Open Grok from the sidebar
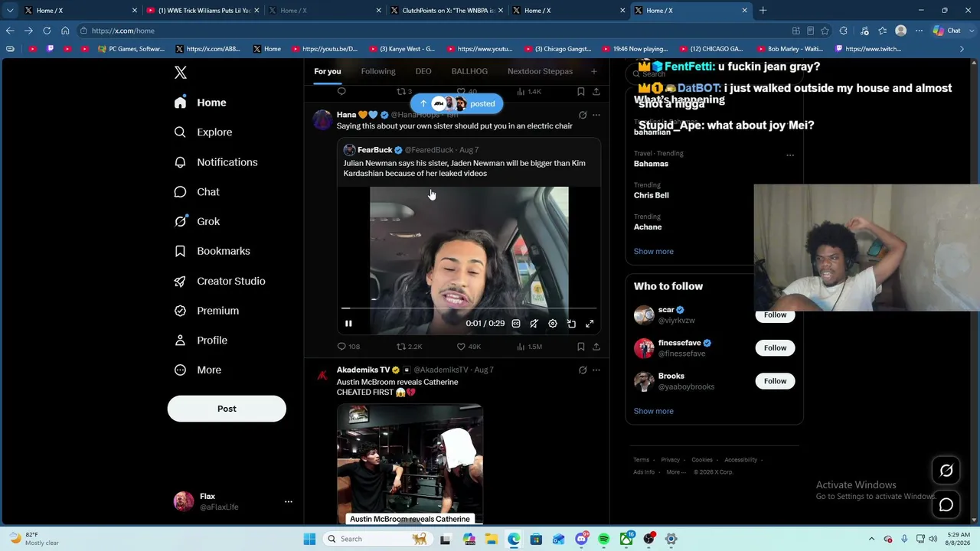 (x=197, y=221)
